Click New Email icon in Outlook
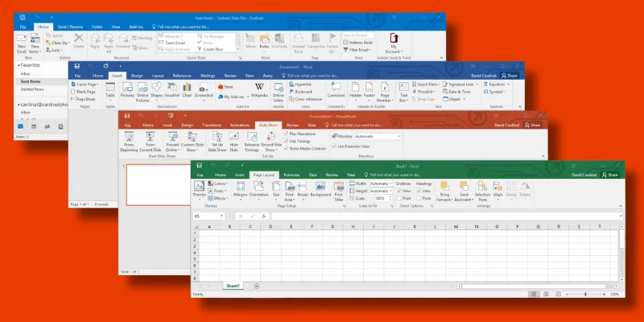The height and width of the screenshot is (322, 644). pos(22,38)
